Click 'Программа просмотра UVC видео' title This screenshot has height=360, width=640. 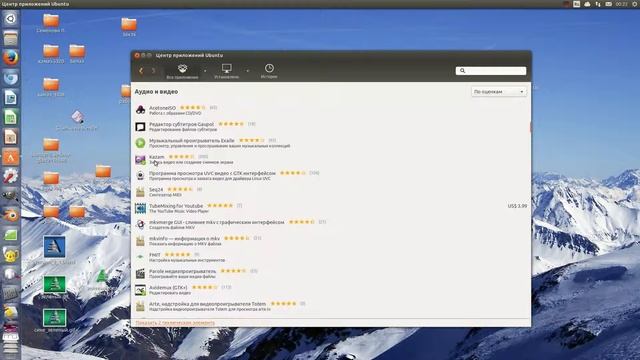coord(212,173)
